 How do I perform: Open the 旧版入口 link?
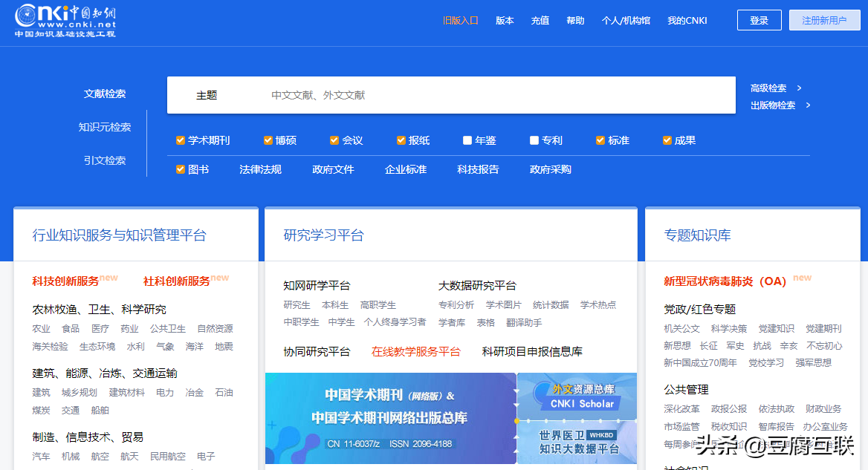coord(460,21)
